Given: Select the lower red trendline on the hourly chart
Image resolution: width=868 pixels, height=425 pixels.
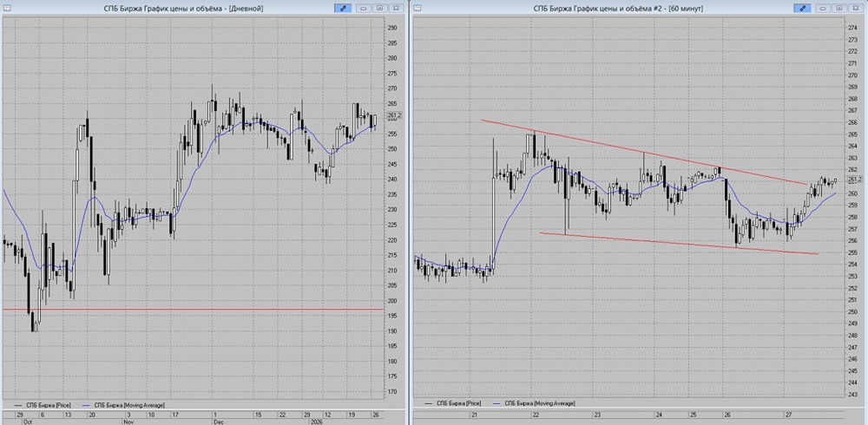Looking at the screenshot, I should pos(678,244).
